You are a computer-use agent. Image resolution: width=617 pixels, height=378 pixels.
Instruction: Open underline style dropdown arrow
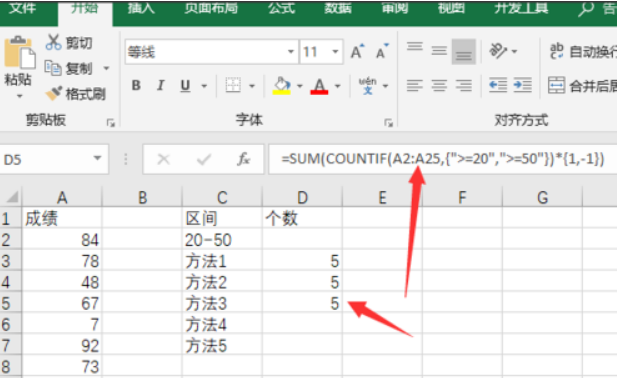204,86
